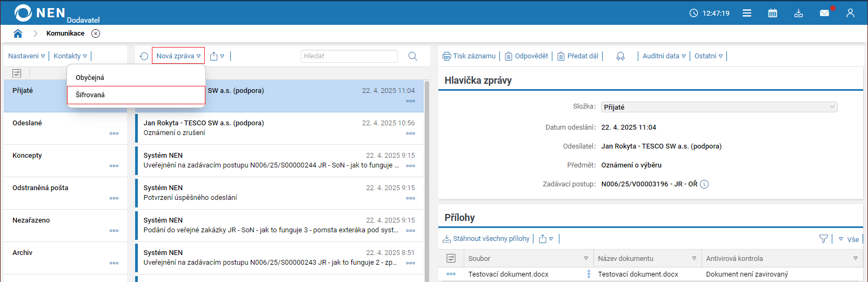The image size is (868, 282).
Task: Open the export share icon dropdown beside Nová zpráva
Action: pos(217,56)
